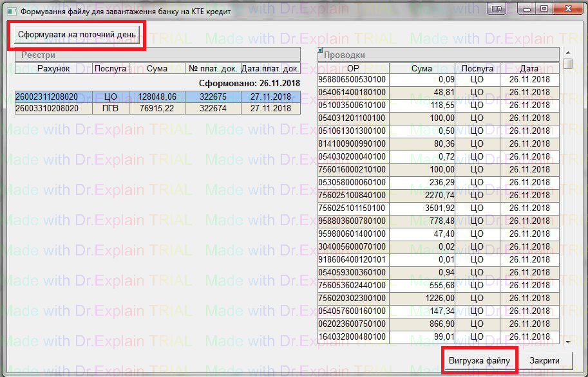This screenshot has height=377, width=588.
Task: Click the scrollbar up arrow in Проводки
Action: click(567, 53)
